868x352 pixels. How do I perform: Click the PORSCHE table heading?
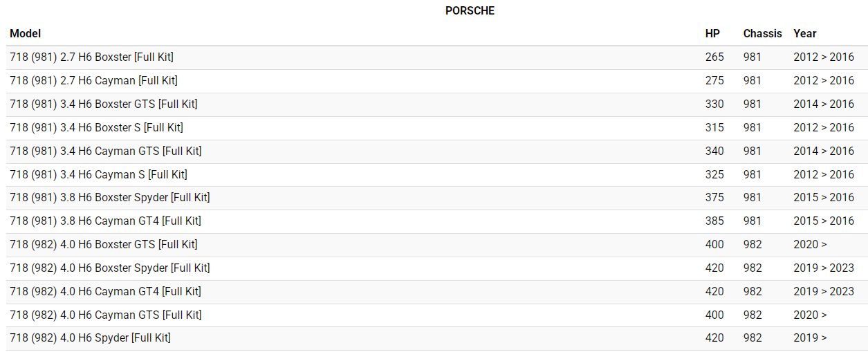point(470,10)
